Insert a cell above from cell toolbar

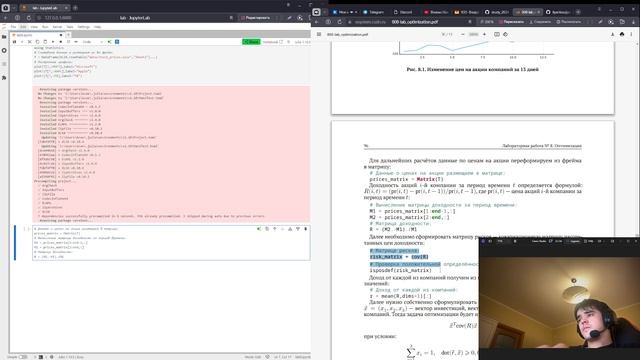pos(290,229)
